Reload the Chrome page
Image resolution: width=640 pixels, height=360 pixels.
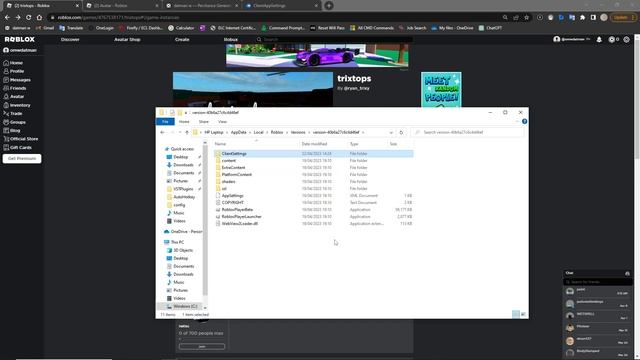tap(29, 18)
